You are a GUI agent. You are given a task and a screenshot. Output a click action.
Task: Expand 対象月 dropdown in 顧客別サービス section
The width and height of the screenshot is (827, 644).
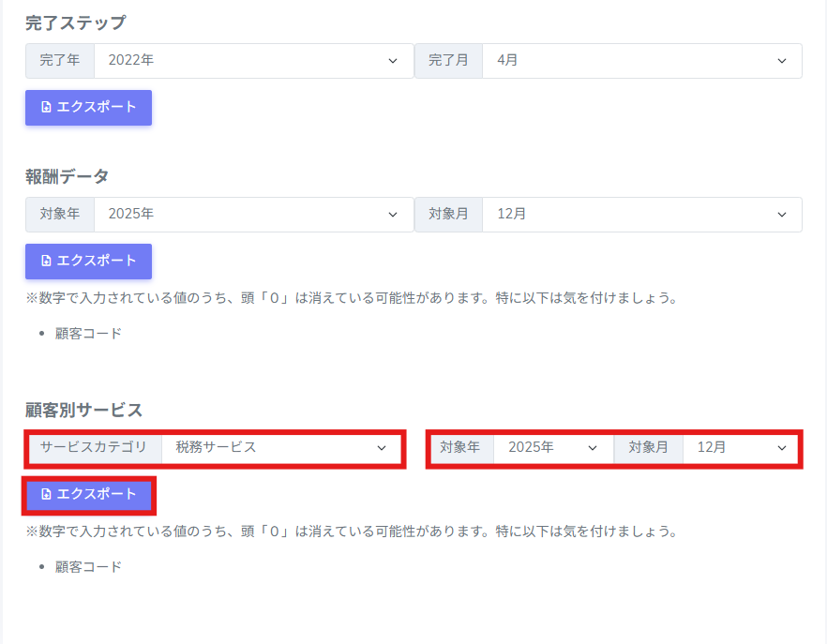740,448
